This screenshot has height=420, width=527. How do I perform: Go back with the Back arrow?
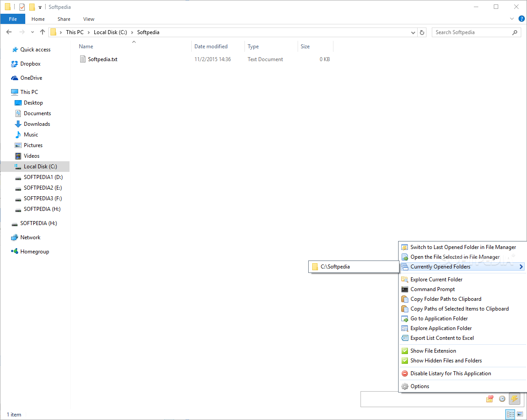9,32
